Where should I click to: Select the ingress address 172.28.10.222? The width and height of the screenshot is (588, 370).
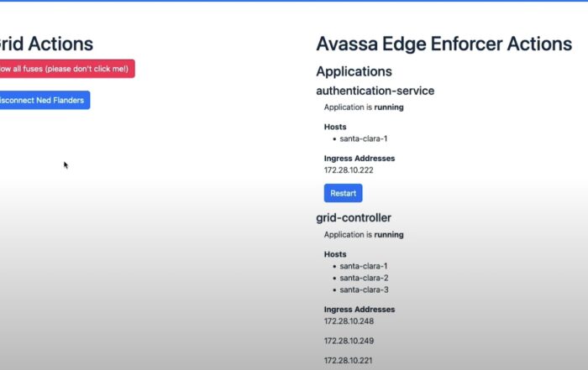[x=349, y=170]
